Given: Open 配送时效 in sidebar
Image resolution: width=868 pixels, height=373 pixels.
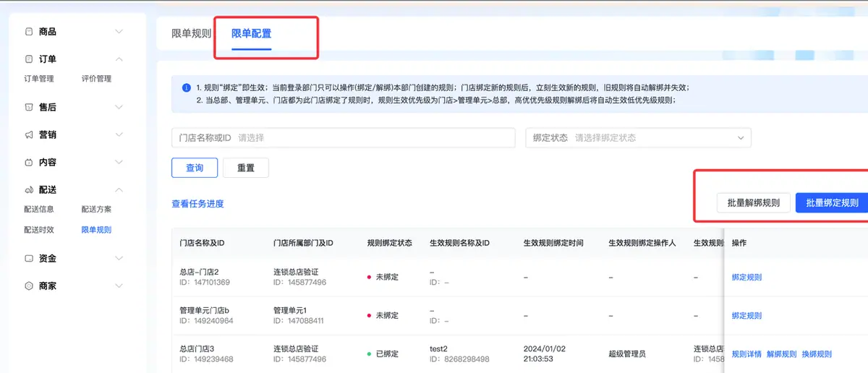Looking at the screenshot, I should [x=38, y=231].
